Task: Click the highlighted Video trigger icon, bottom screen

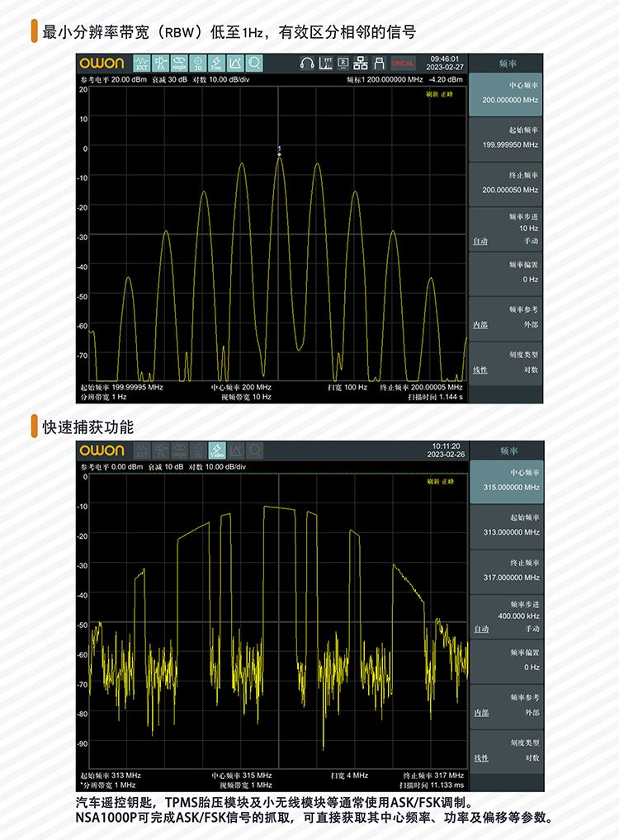Action: click(x=216, y=451)
